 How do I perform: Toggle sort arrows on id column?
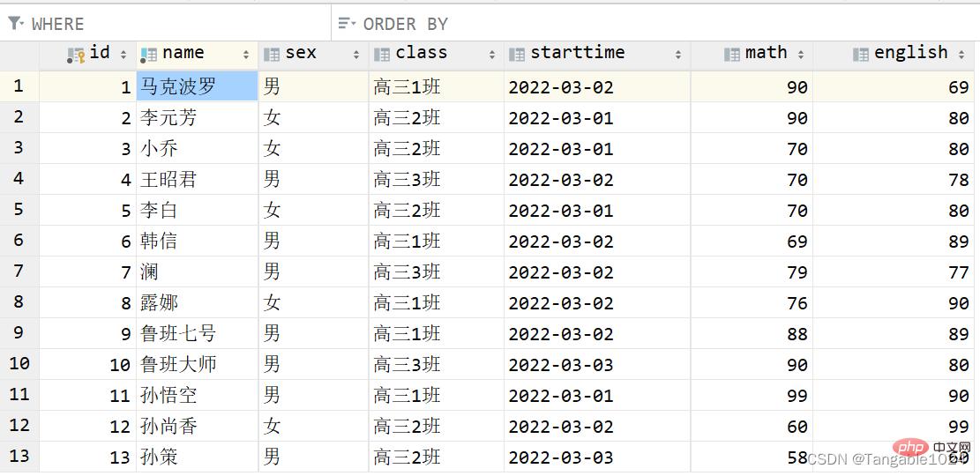click(x=123, y=55)
